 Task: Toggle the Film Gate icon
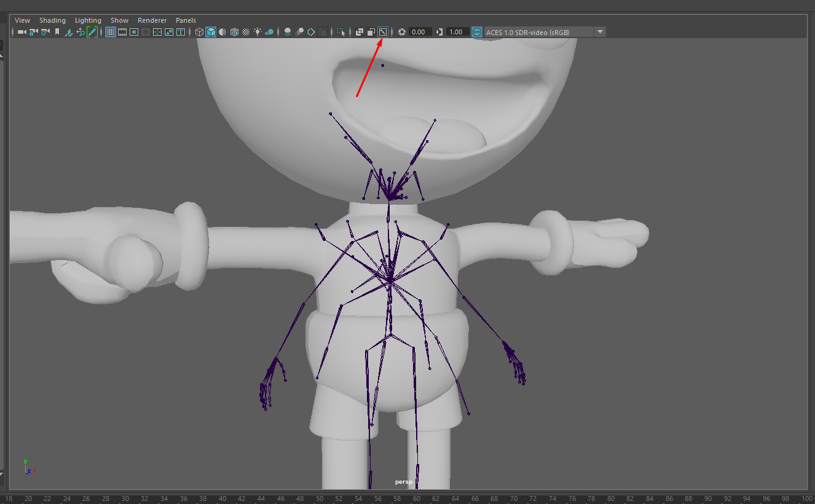(x=122, y=32)
